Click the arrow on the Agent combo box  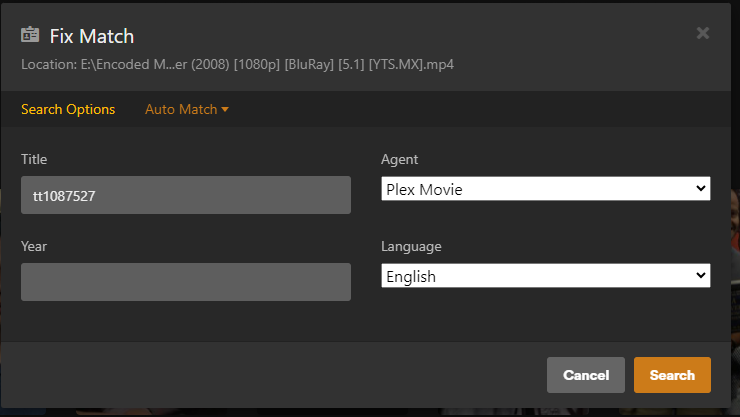click(x=700, y=189)
